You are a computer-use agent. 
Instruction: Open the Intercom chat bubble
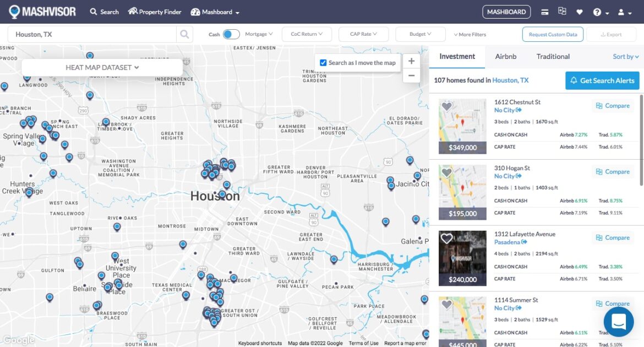tap(619, 322)
